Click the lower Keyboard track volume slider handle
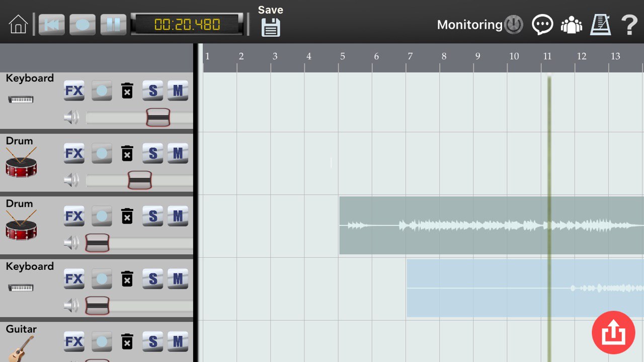Image resolution: width=644 pixels, height=362 pixels. point(98,305)
